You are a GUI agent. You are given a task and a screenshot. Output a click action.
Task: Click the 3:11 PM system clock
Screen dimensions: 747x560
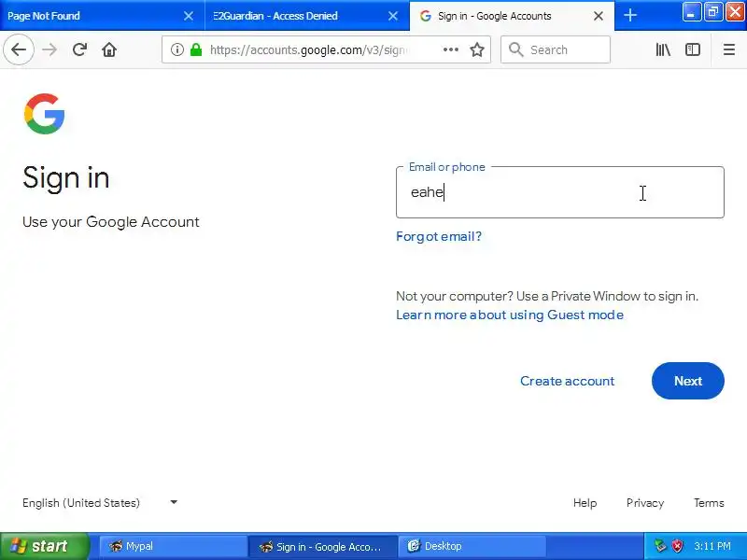[712, 546]
